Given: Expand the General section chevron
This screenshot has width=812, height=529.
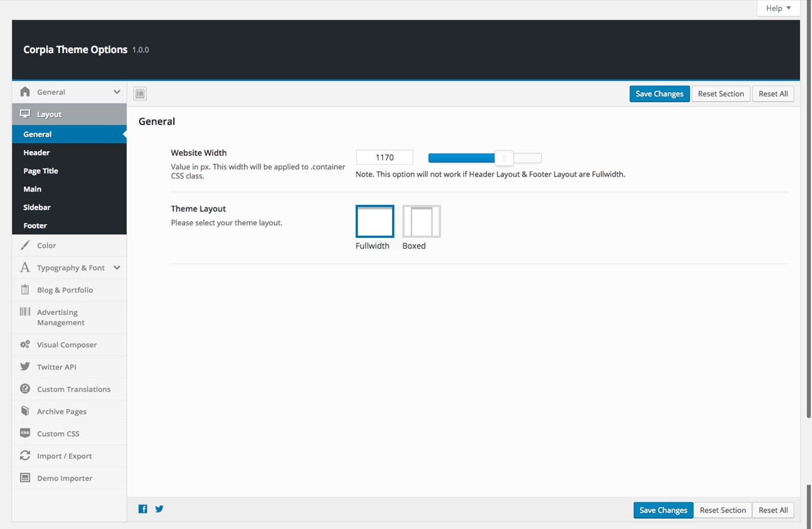Looking at the screenshot, I should [117, 92].
